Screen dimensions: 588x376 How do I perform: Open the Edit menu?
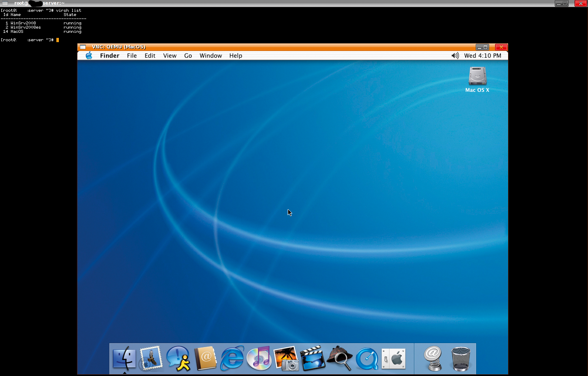(x=150, y=56)
